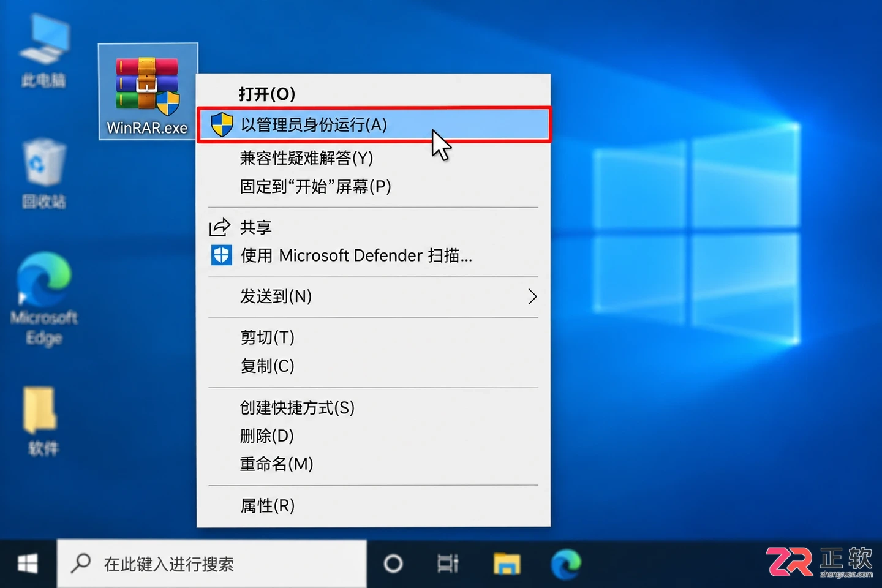Image resolution: width=882 pixels, height=588 pixels.
Task: Expand the 发送到(N) submenu
Action: 374,296
